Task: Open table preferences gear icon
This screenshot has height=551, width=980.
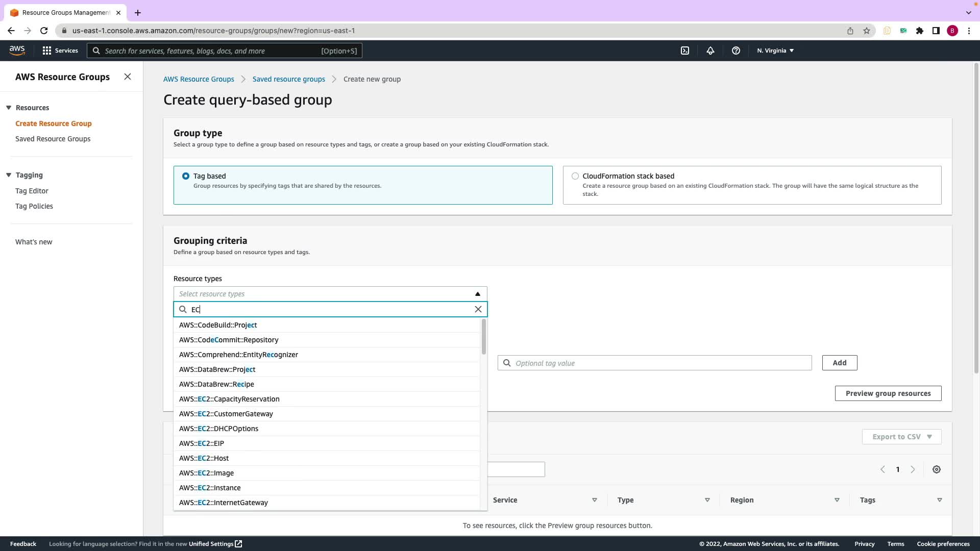Action: pyautogui.click(x=936, y=469)
